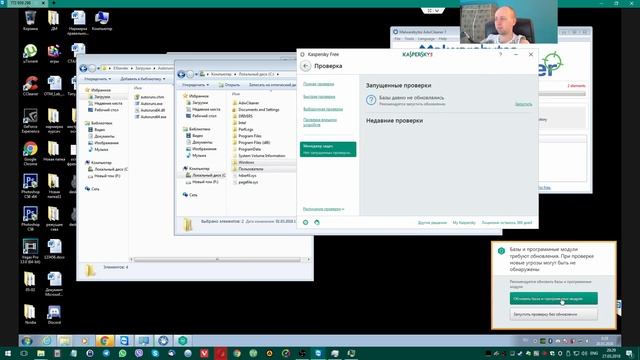The image size is (640, 360).
Task: Click Обновить базы и программные модули button
Action: [x=553, y=298]
